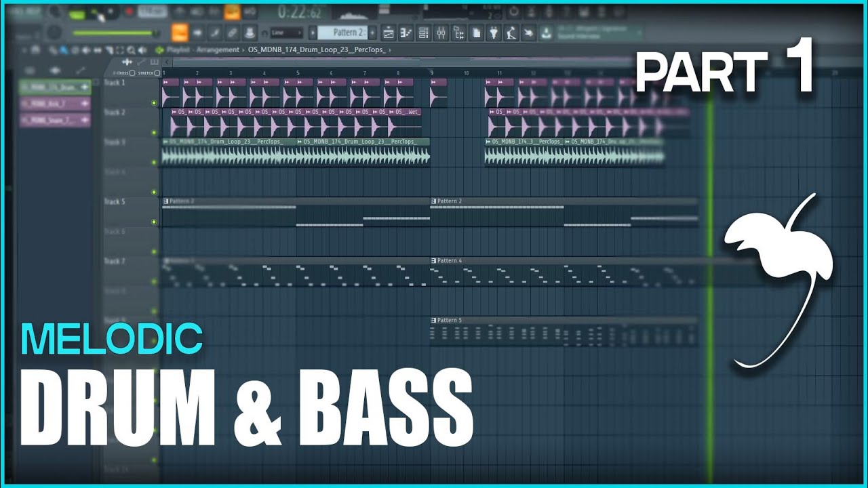
Task: Select the magnifier Zoom tool in playlist
Action: tap(131, 50)
